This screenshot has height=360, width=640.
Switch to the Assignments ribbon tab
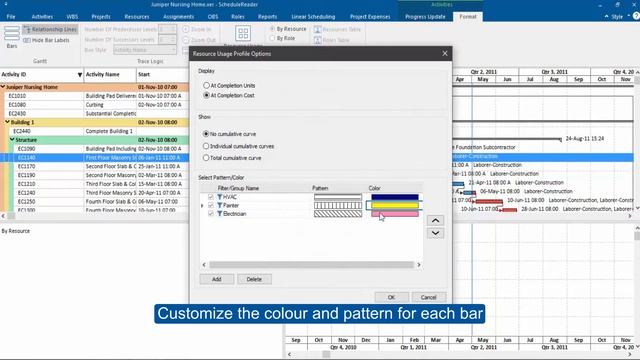coord(178,17)
